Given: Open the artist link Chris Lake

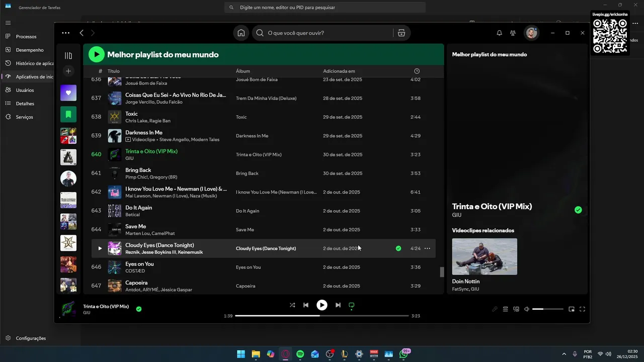Looking at the screenshot, I should point(136,121).
